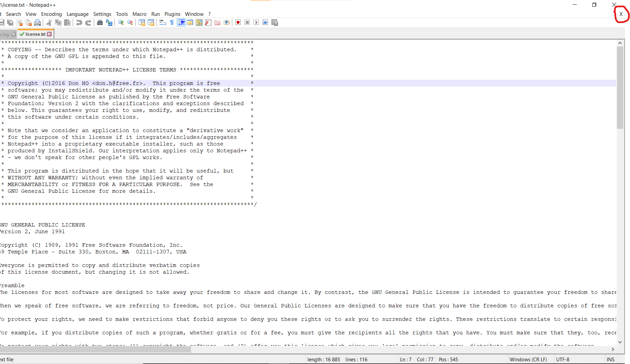Screen dimensions: 630x364
Task: Click the horizontal scrollbar right arrow
Action: point(613,350)
